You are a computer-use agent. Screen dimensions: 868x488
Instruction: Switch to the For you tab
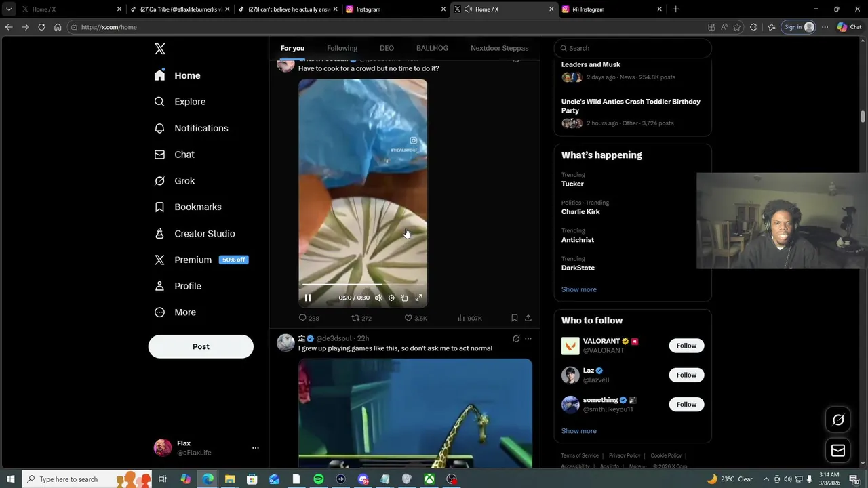click(292, 48)
